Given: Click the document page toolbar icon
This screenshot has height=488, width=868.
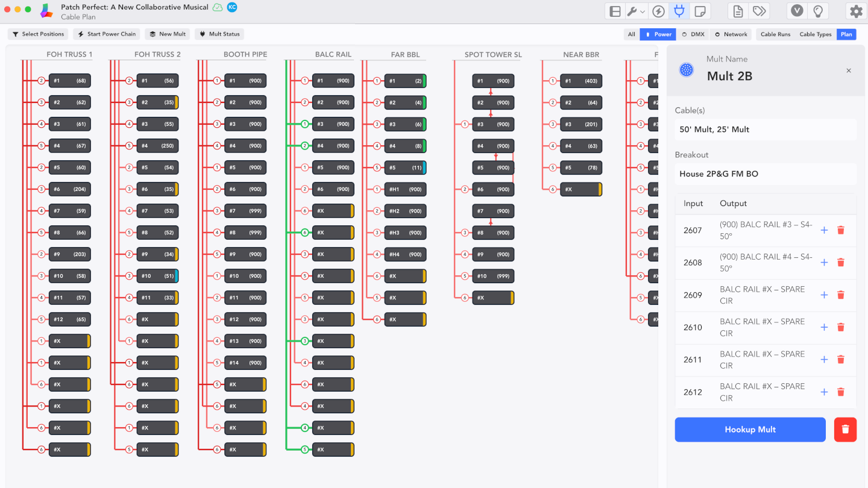Looking at the screenshot, I should tap(738, 11).
